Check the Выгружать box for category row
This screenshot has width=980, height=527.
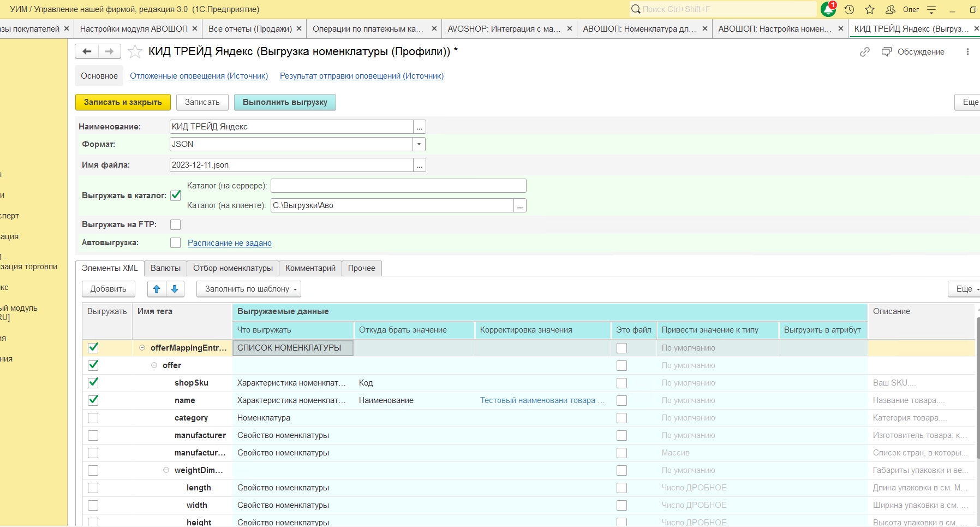click(93, 418)
